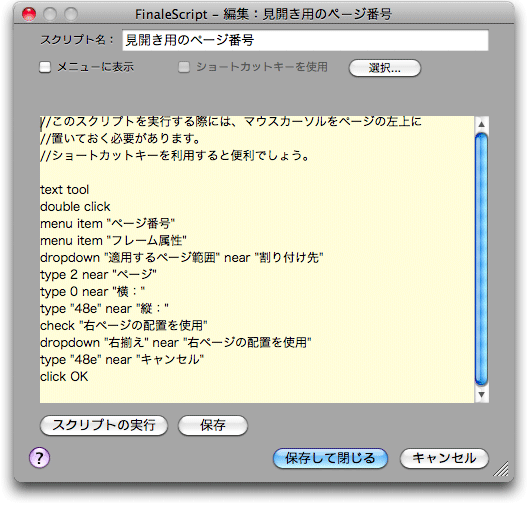The width and height of the screenshot is (528, 505).
Task: Click the script line "click OK"
Action: point(64,376)
